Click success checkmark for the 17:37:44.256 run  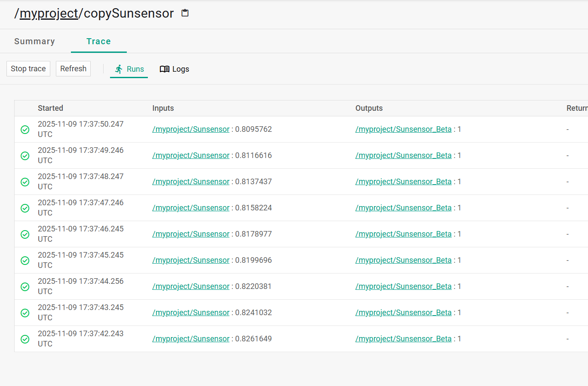(25, 286)
